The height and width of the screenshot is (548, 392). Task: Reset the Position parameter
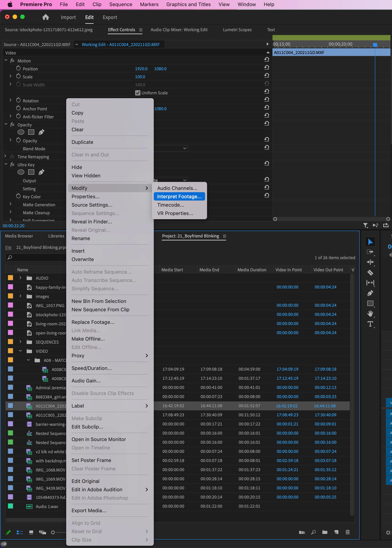point(266,68)
